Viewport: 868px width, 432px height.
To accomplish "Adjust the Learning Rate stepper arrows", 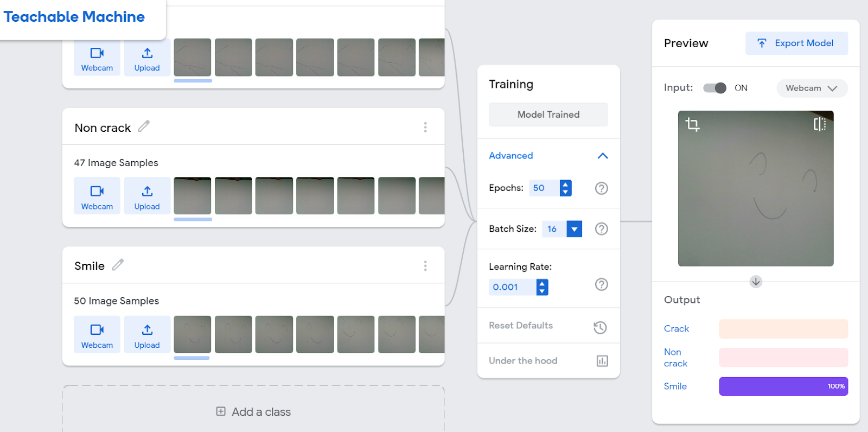I will (542, 287).
